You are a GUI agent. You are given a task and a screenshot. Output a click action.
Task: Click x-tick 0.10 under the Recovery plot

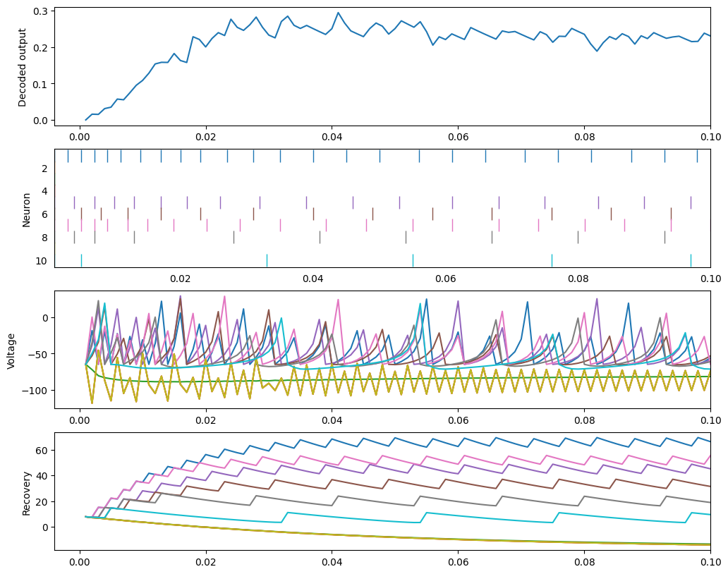(710, 563)
